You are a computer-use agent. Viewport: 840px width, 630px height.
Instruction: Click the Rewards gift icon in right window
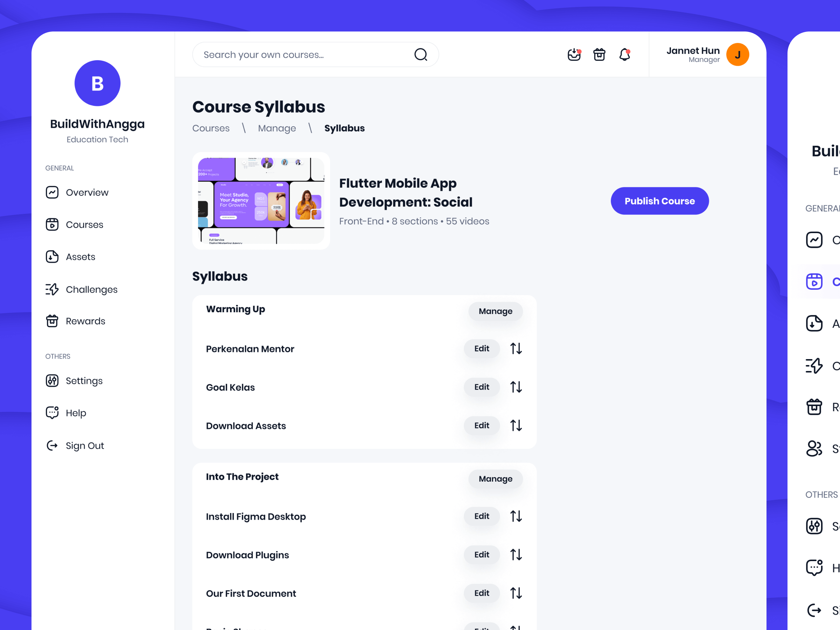pos(814,407)
